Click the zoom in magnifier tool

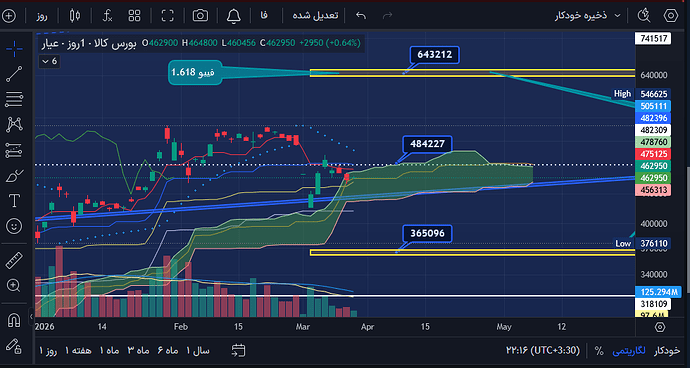coord(14,286)
